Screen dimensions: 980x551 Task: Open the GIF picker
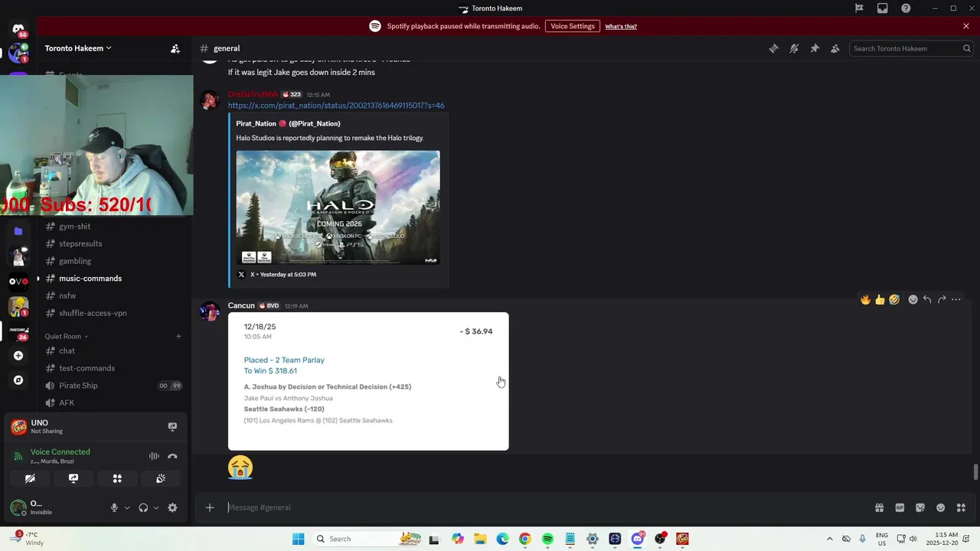(900, 507)
